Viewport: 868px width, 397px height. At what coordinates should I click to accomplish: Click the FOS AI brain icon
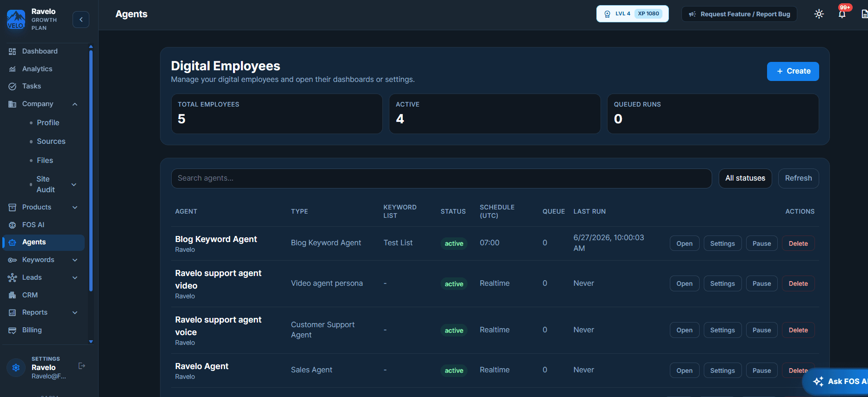coord(13,225)
